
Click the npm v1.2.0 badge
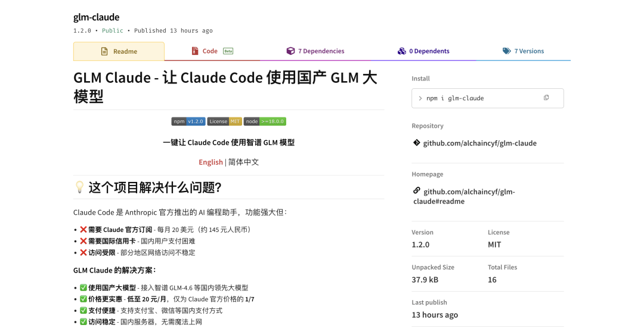[188, 122]
